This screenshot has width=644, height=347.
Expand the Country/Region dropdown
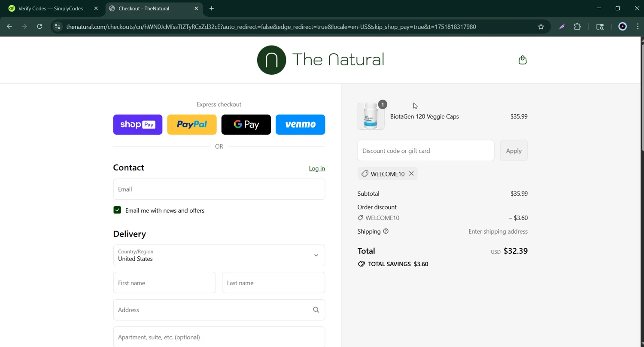219,256
